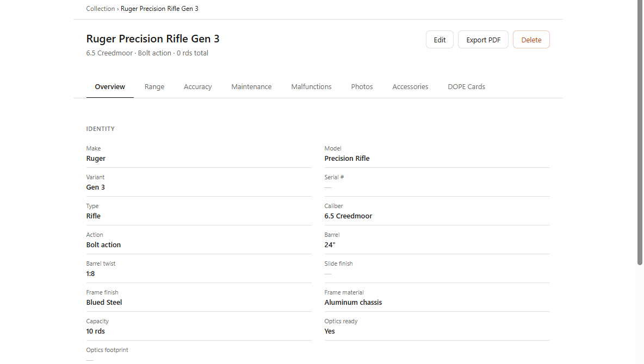The height and width of the screenshot is (364, 644).
Task: Click the Caliber value '6.5 Creedmoor'
Action: coord(348,216)
